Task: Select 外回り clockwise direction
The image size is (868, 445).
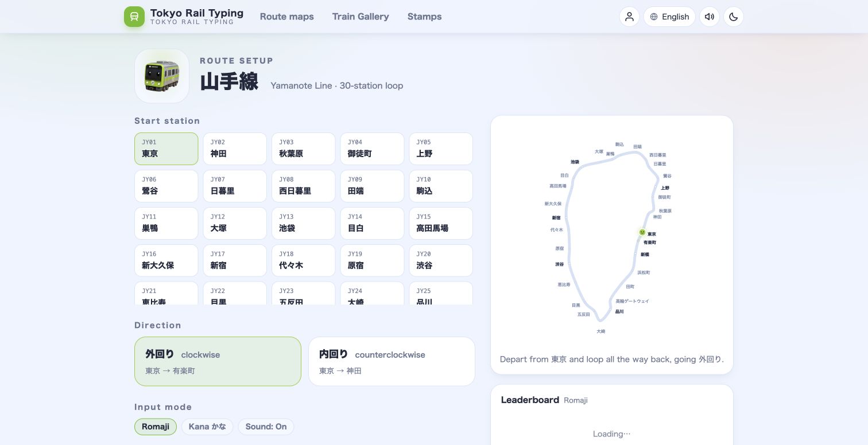Action: point(218,361)
